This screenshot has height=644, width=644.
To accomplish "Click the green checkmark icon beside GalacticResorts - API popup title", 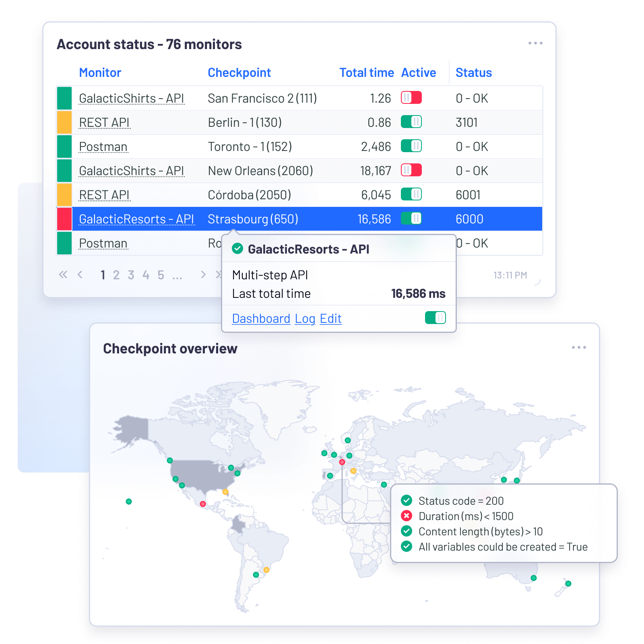I will (x=237, y=249).
